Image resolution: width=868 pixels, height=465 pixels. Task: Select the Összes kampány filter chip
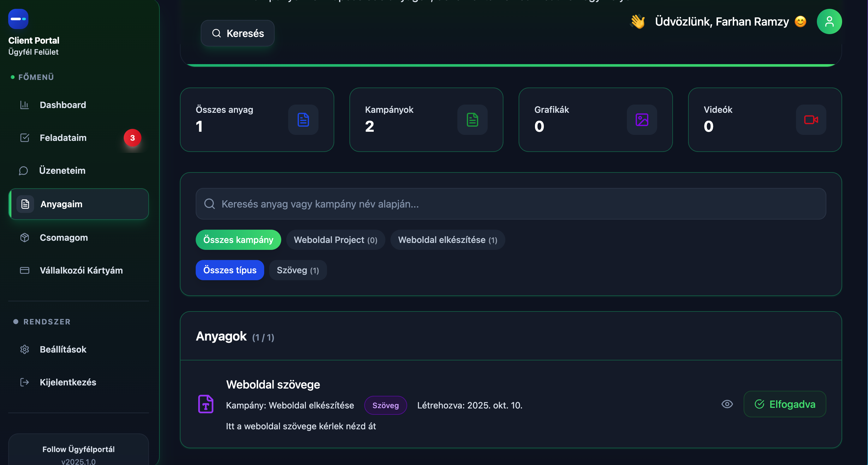[238, 240]
